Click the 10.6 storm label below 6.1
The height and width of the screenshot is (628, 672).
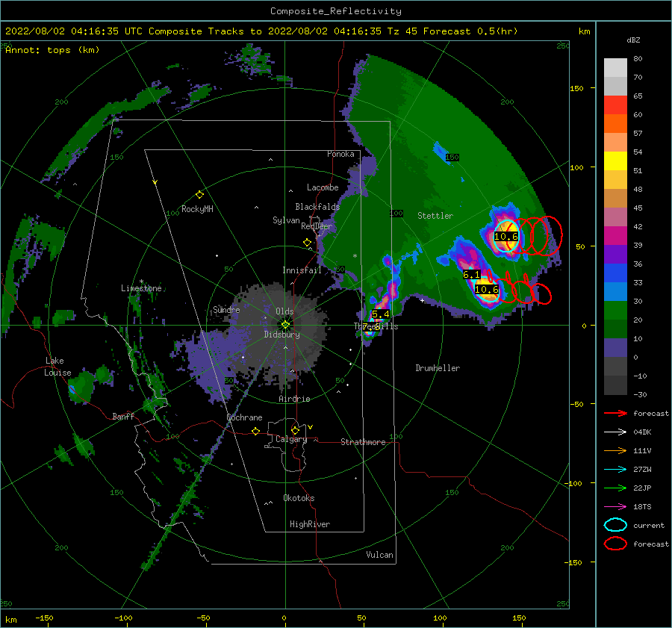487,289
